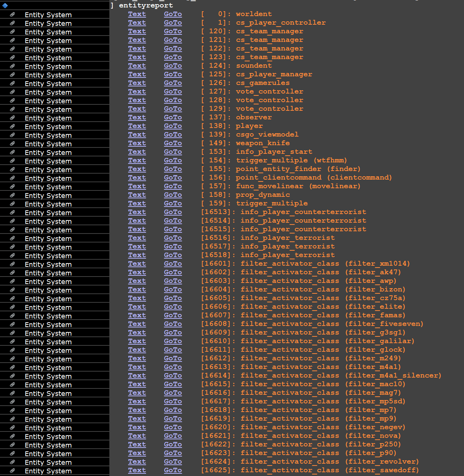This screenshot has height=476, width=464.
Task: Click the paperclip icon in the filter_glock row
Action: point(12,350)
